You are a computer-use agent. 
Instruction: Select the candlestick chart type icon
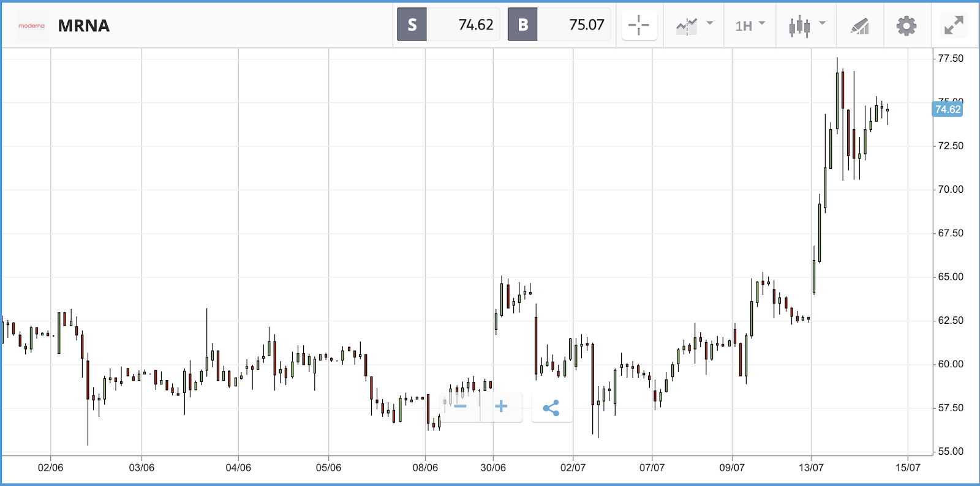799,26
